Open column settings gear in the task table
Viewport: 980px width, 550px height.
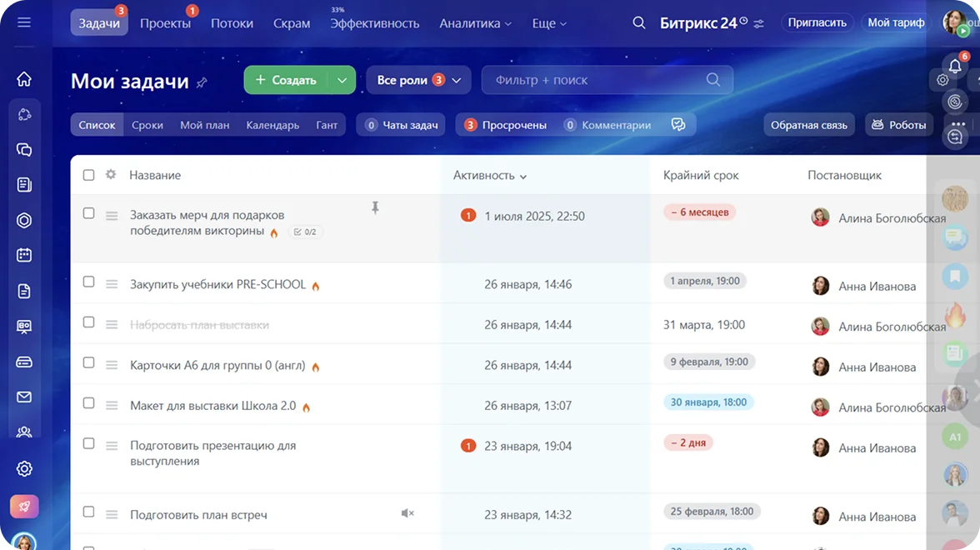click(109, 175)
